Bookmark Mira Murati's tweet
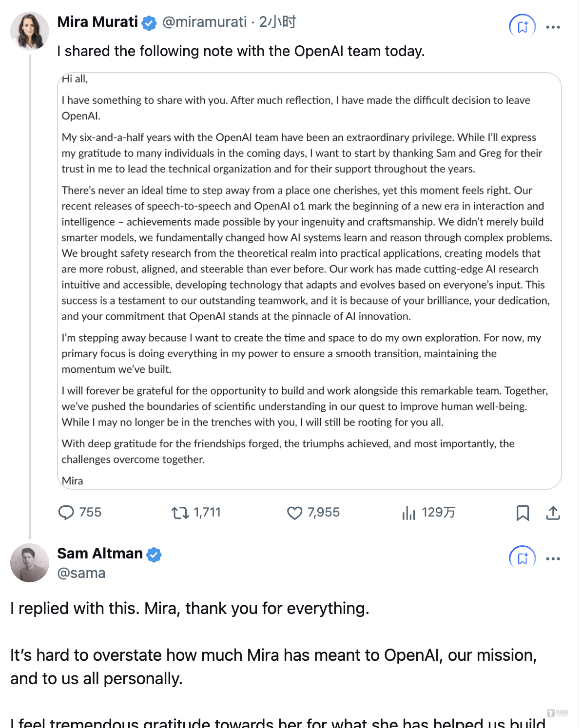Image resolution: width=582 pixels, height=728 pixels. coord(523,513)
